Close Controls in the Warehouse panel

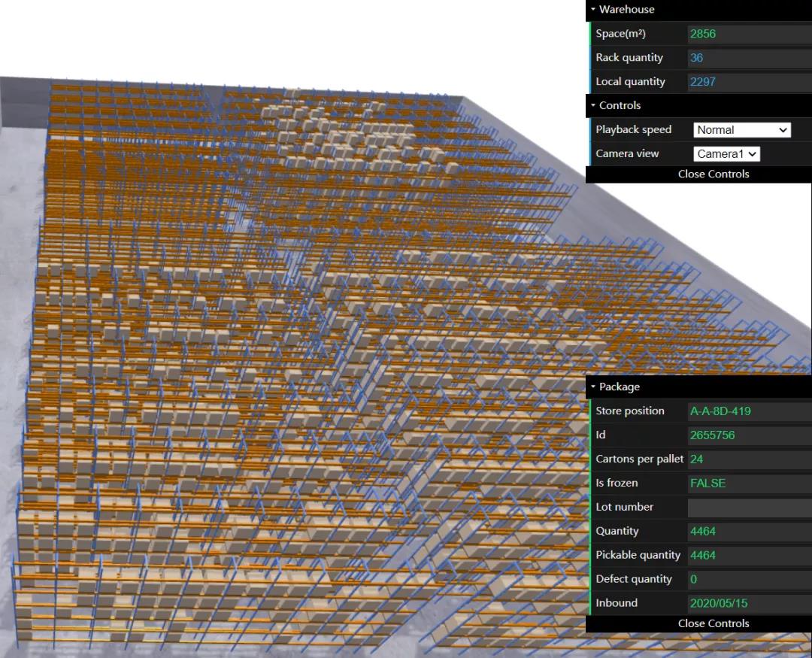pos(713,174)
